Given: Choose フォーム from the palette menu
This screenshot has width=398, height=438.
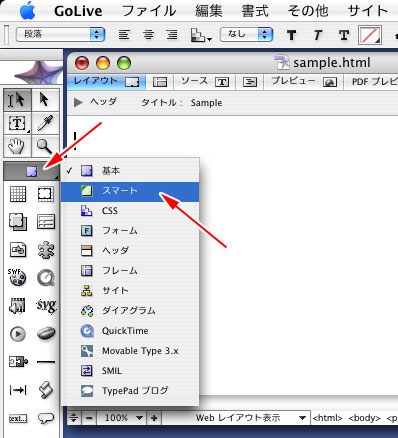Looking at the screenshot, I should (130, 231).
